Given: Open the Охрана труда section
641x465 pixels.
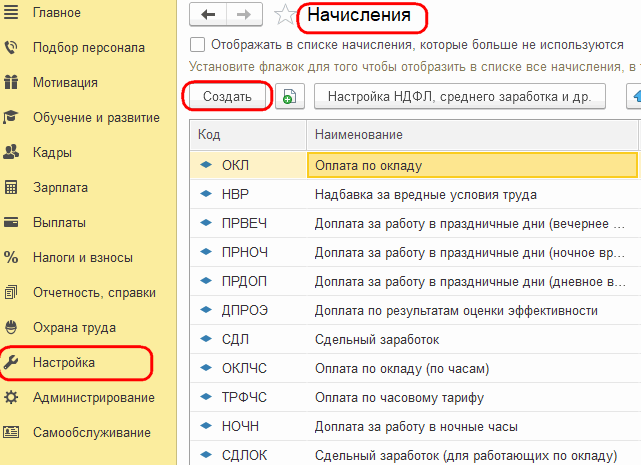Looking at the screenshot, I should point(74,328).
